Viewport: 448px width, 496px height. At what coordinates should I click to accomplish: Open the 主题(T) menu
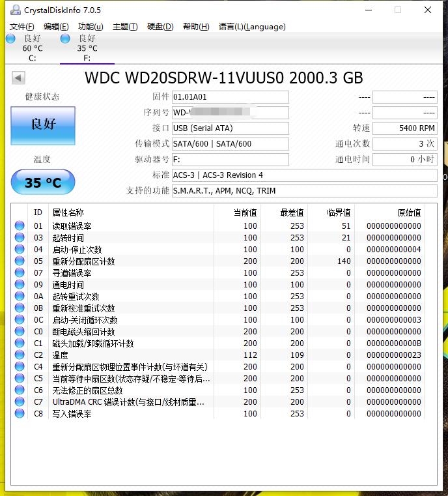click(x=125, y=27)
